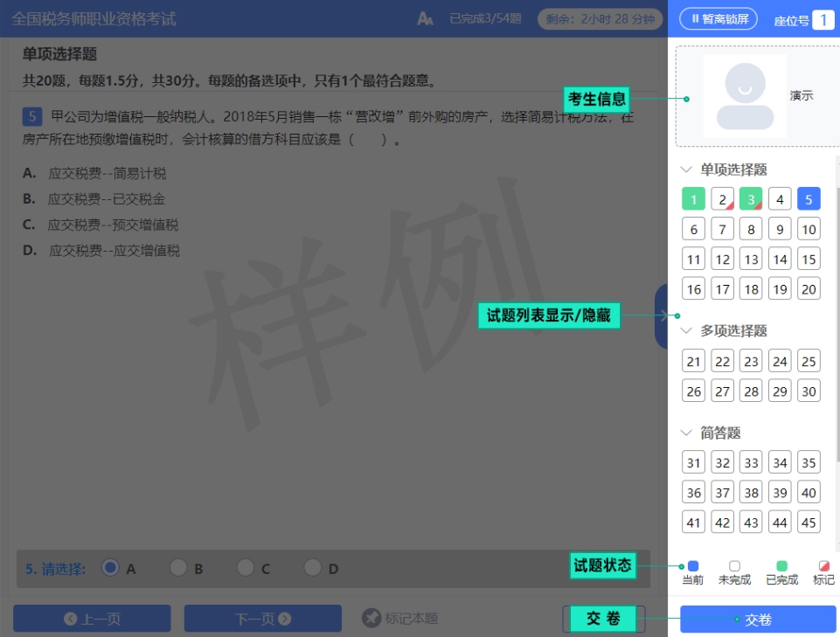Open flagged question 2
The height and width of the screenshot is (637, 840).
coord(722,199)
